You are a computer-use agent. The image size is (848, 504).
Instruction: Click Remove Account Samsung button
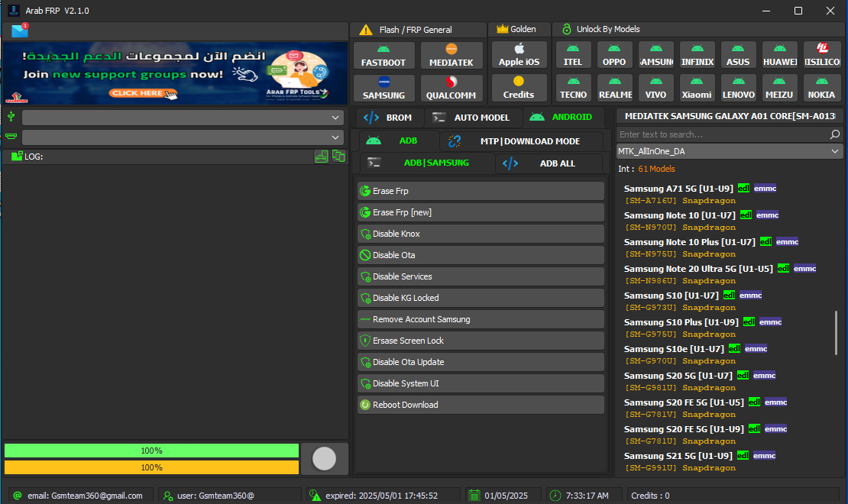pyautogui.click(x=481, y=319)
